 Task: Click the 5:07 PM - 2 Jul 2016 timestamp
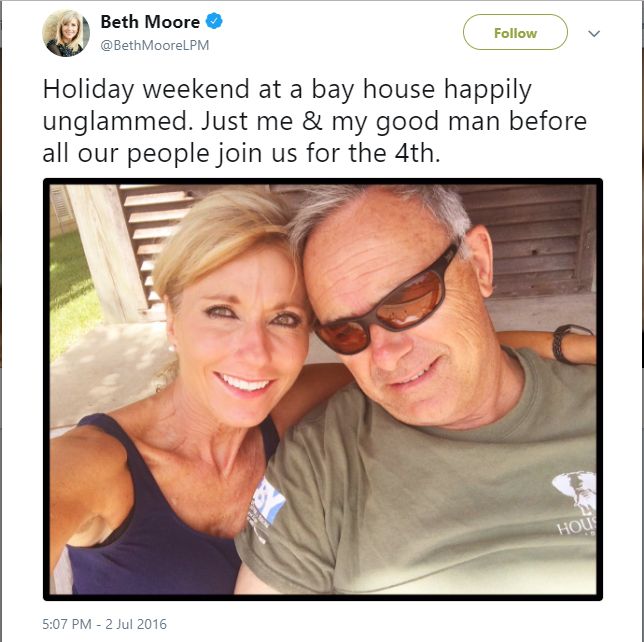click(104, 624)
